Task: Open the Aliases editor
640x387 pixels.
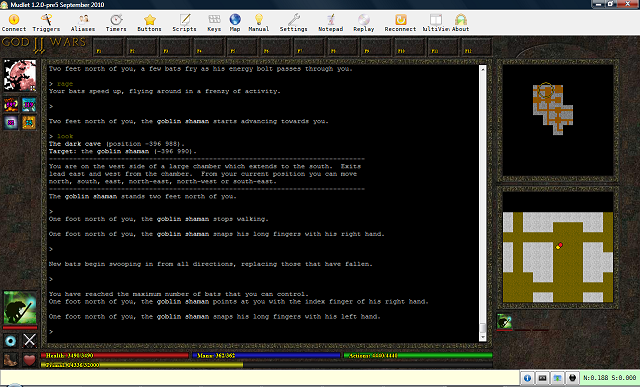Action: (83, 23)
